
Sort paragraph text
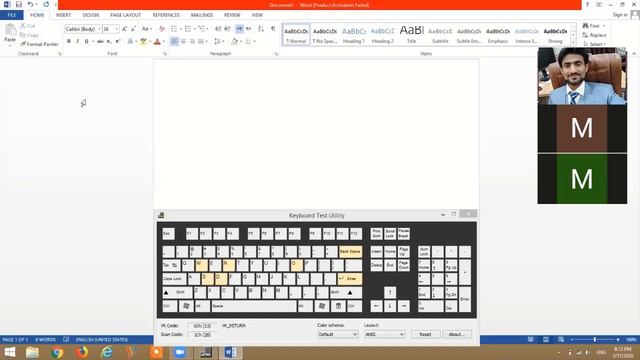tap(261, 29)
